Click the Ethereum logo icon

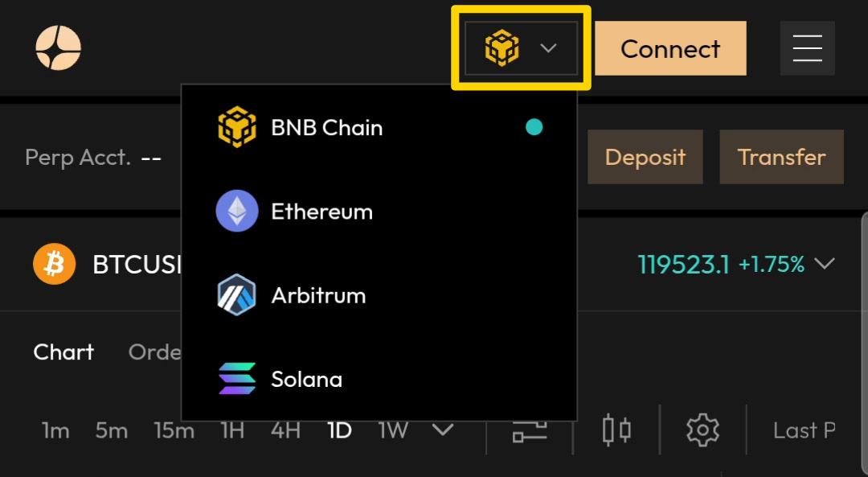click(237, 212)
